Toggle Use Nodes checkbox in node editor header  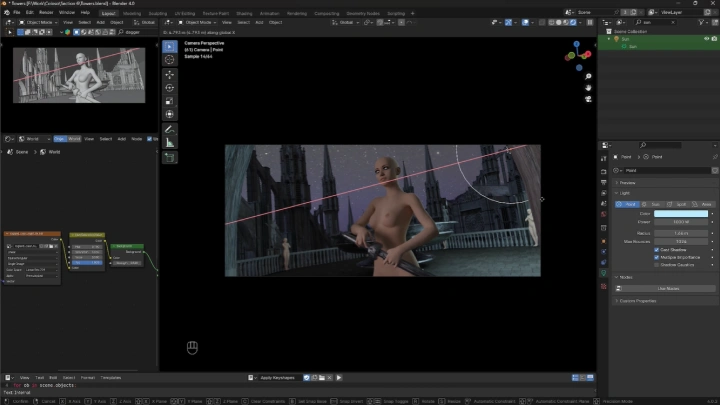(x=149, y=139)
